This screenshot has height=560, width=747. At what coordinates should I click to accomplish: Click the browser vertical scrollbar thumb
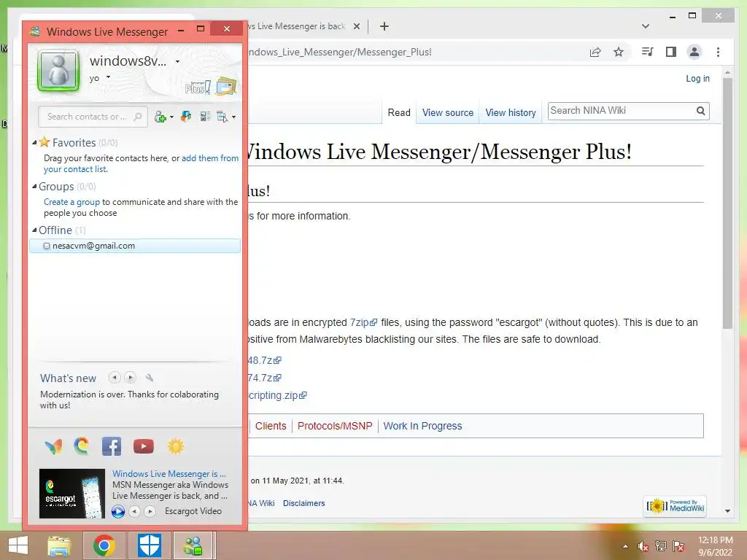coord(727,203)
